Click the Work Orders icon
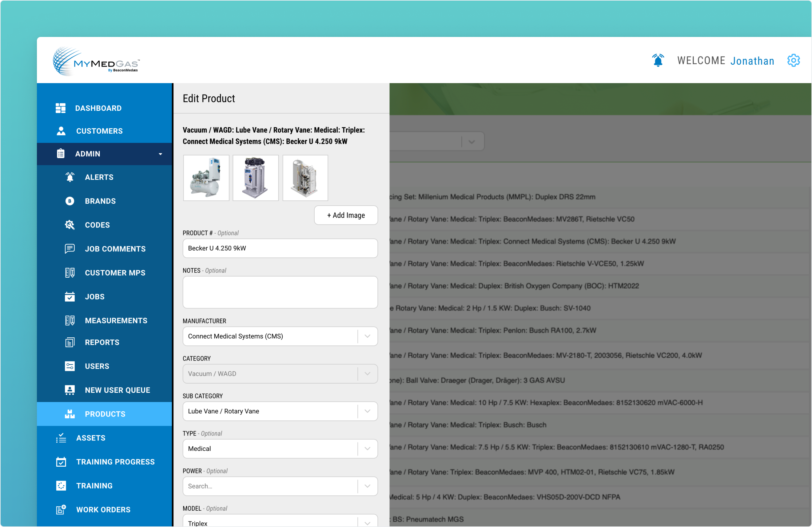 [61, 510]
